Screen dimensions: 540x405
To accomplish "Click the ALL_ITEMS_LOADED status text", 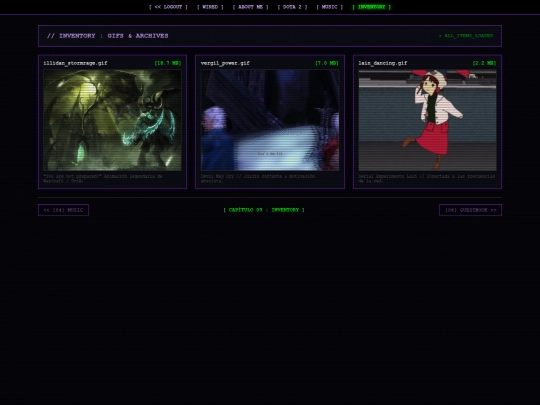I will point(466,36).
